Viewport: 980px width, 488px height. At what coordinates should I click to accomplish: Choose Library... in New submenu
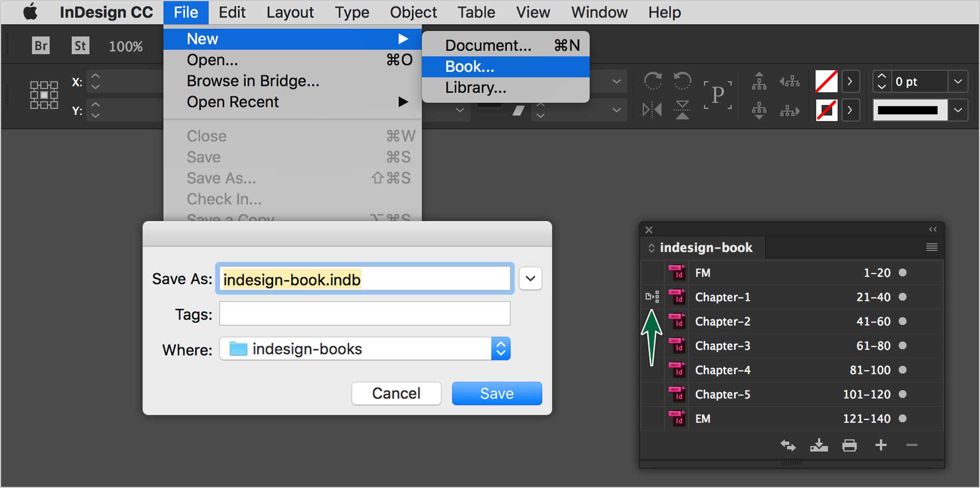[506, 88]
